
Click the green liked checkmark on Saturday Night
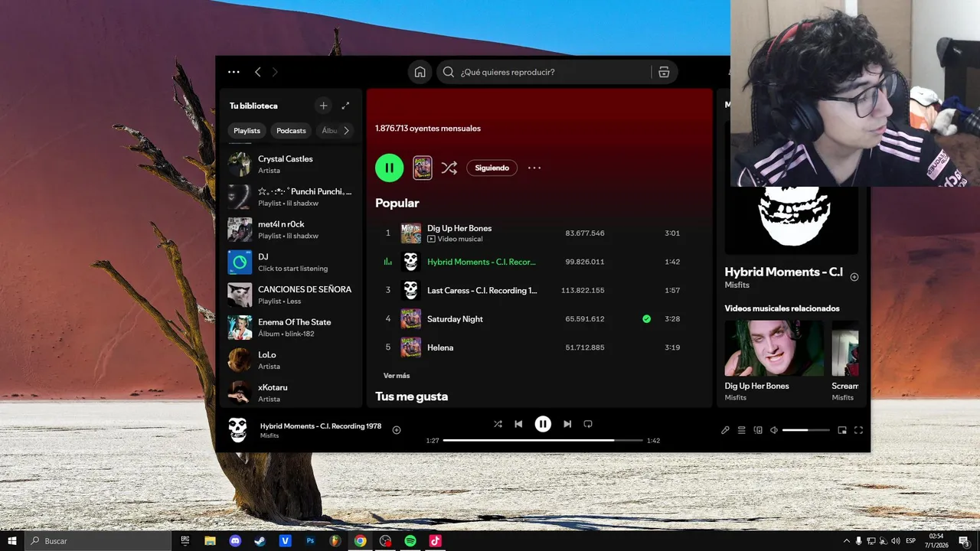pyautogui.click(x=647, y=319)
